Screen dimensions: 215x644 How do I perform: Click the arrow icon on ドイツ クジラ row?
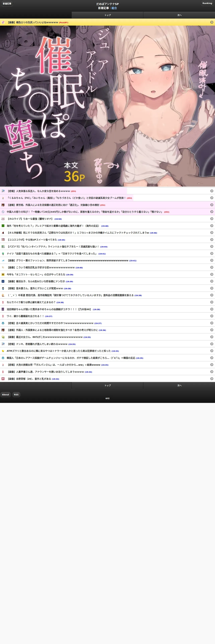tap(212, 253)
